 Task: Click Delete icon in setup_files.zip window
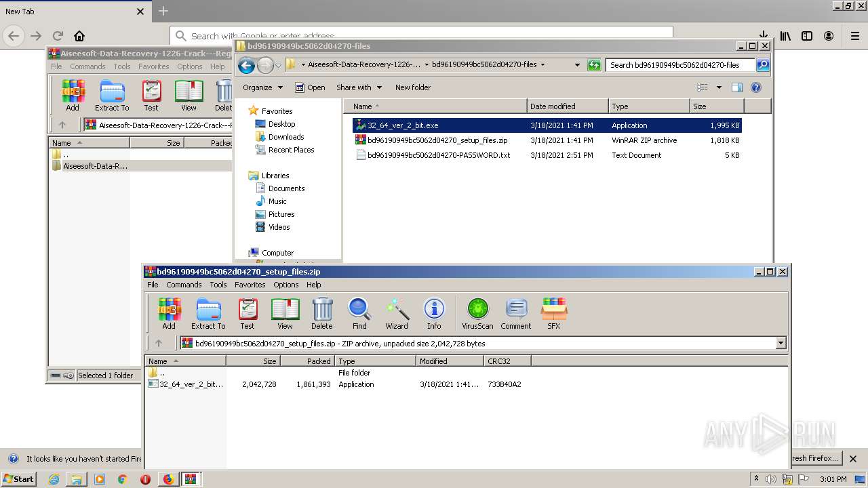click(322, 314)
